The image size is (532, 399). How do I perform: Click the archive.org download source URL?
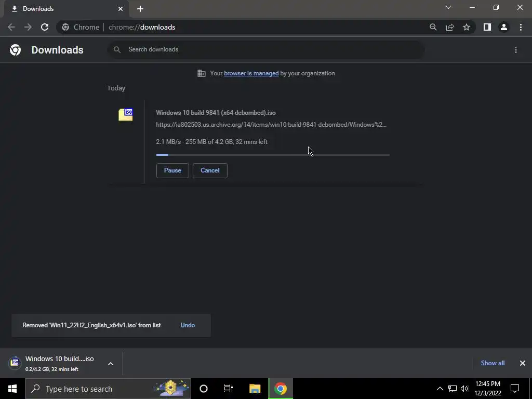tap(271, 125)
